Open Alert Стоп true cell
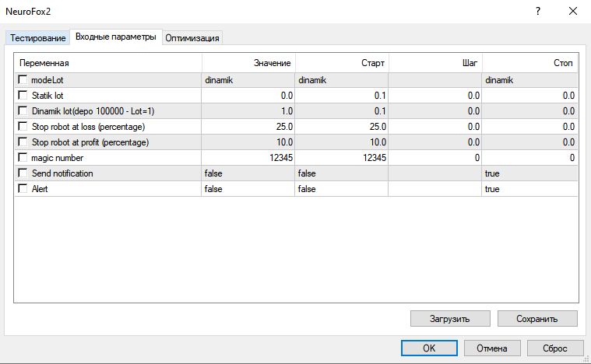The width and height of the screenshot is (591, 364). pyautogui.click(x=530, y=189)
